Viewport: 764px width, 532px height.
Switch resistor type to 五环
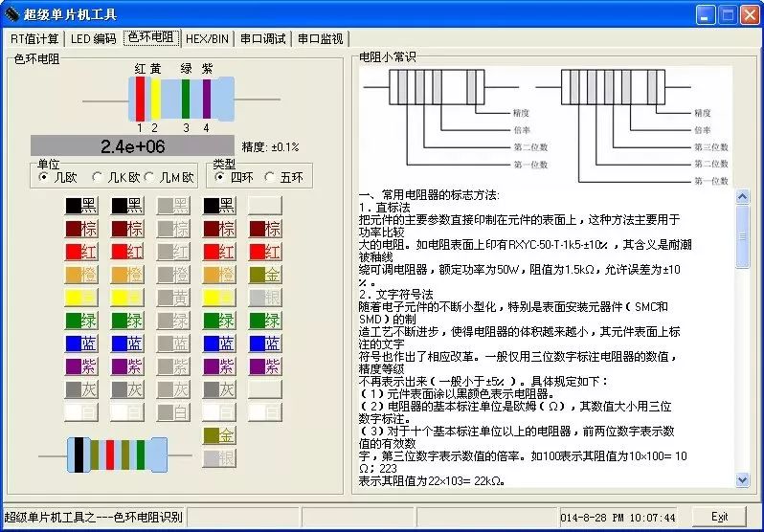pyautogui.click(x=283, y=177)
